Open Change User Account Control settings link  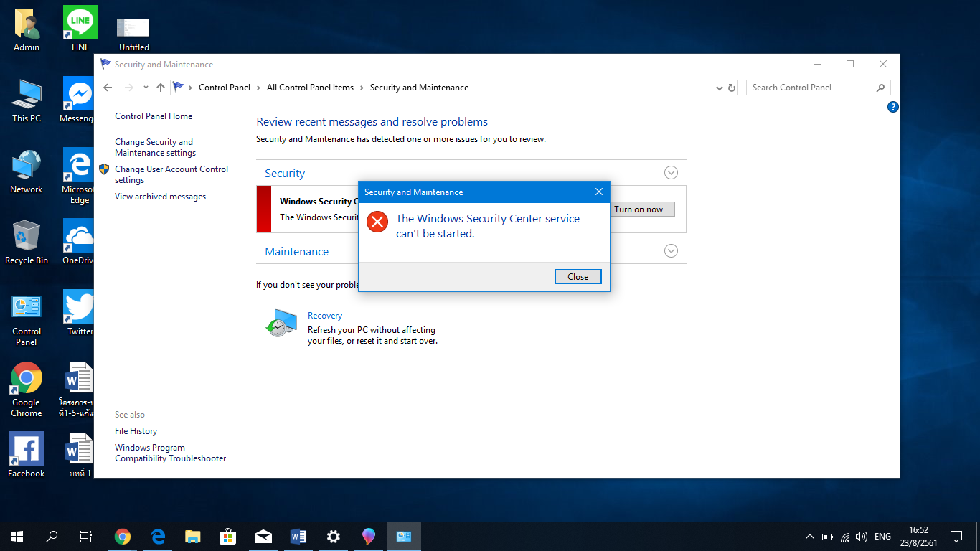171,174
